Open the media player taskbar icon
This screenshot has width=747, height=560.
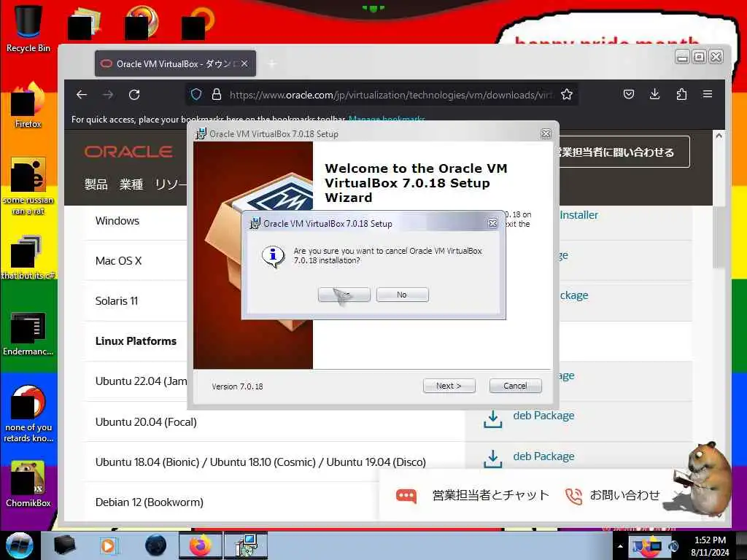[108, 545]
